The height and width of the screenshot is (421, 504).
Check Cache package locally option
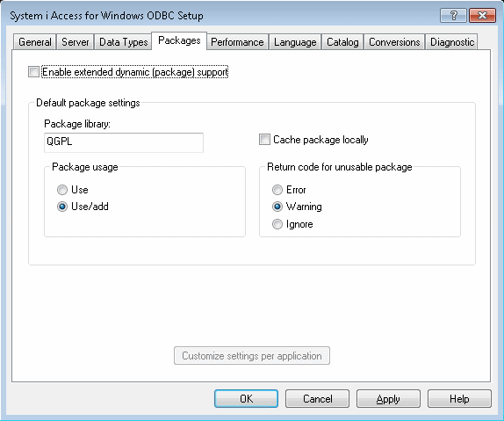coord(264,140)
